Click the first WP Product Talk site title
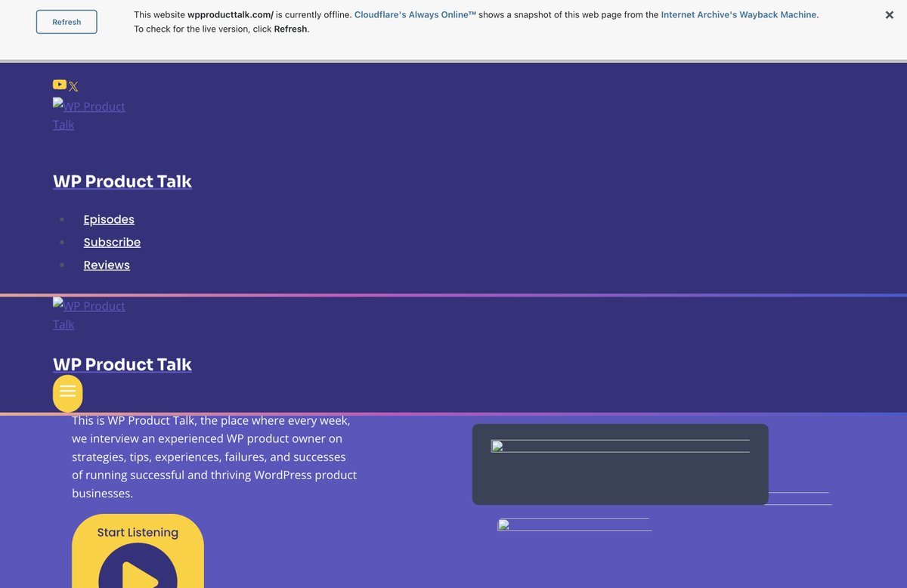 (x=122, y=181)
